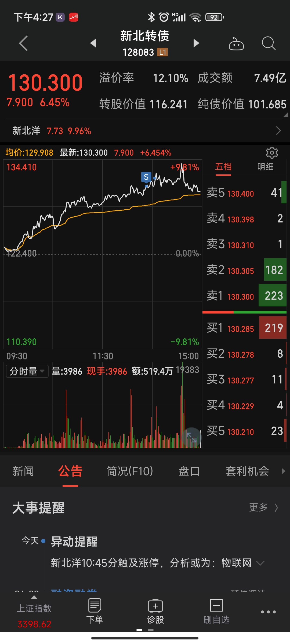Viewport: 290px width, 644px height.
Task: Select 卖3 price 130.310 row
Action: point(244,244)
